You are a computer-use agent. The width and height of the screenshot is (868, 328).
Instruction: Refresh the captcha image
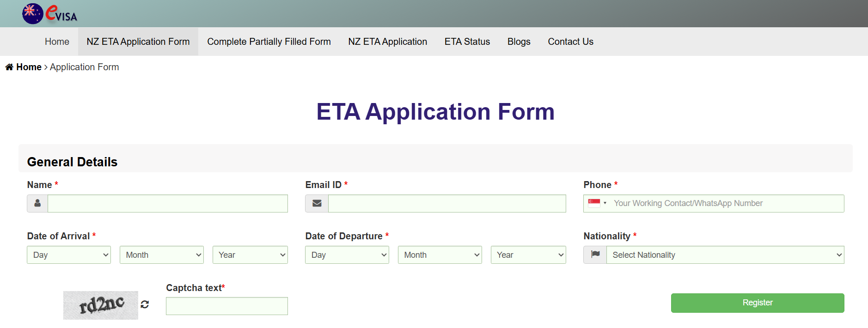(145, 304)
